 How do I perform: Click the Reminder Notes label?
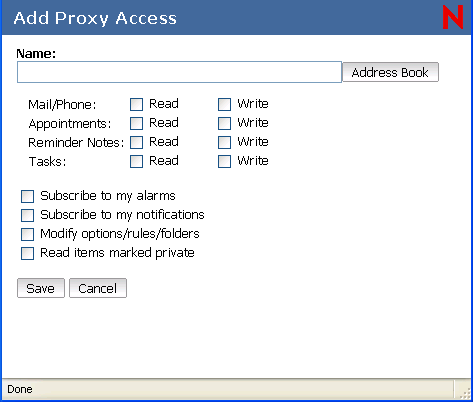tap(76, 143)
